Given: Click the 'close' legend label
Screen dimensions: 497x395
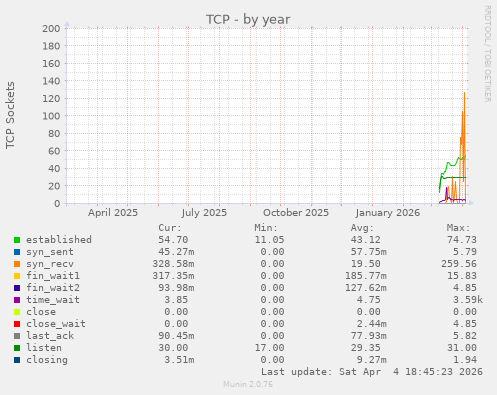Looking at the screenshot, I should (x=41, y=312).
